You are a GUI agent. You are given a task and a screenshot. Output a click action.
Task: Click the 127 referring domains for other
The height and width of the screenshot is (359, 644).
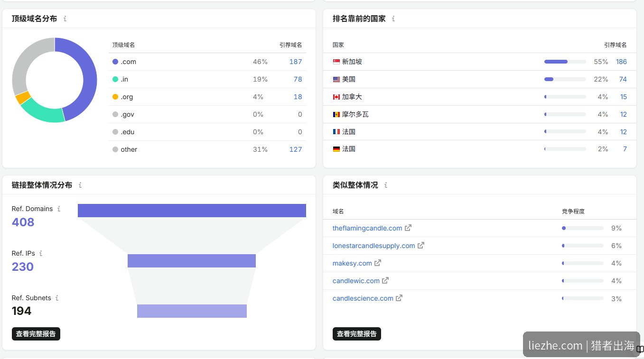click(296, 149)
